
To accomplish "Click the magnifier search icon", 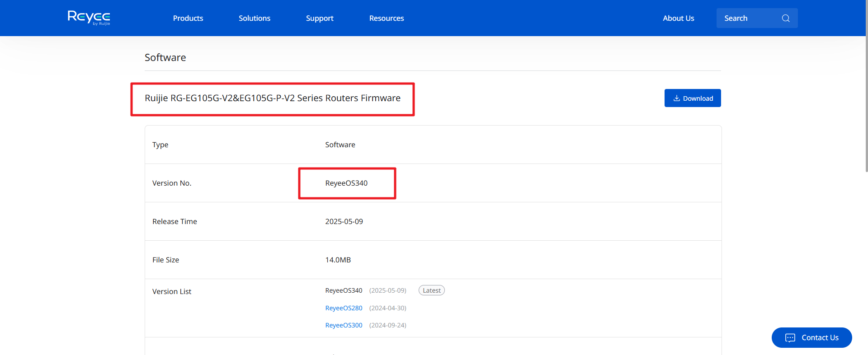I will point(786,18).
